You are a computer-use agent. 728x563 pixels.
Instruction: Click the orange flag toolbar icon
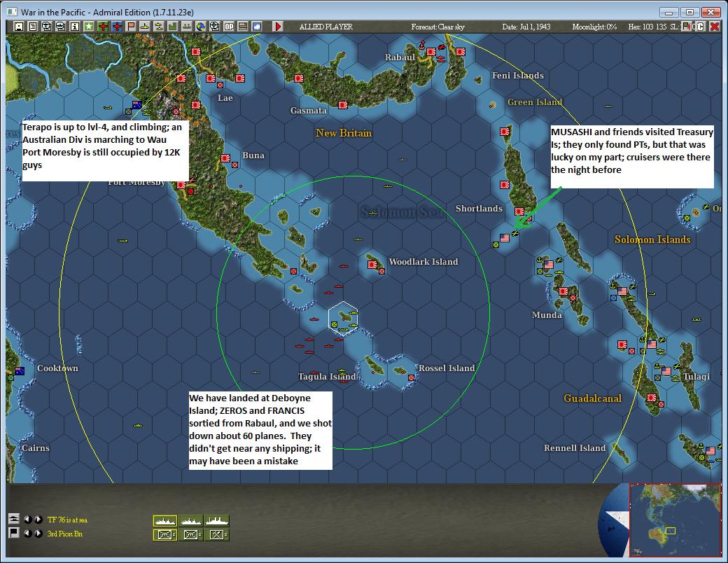coord(131,27)
